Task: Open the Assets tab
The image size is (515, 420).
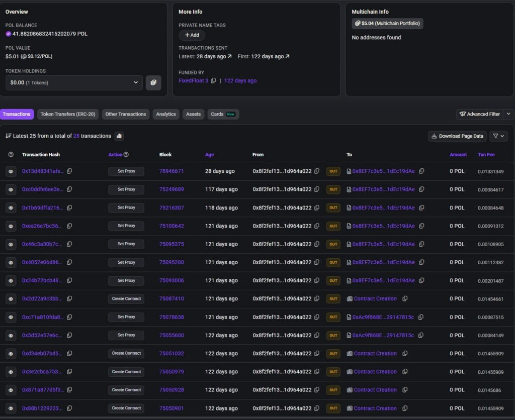Action: pos(194,114)
